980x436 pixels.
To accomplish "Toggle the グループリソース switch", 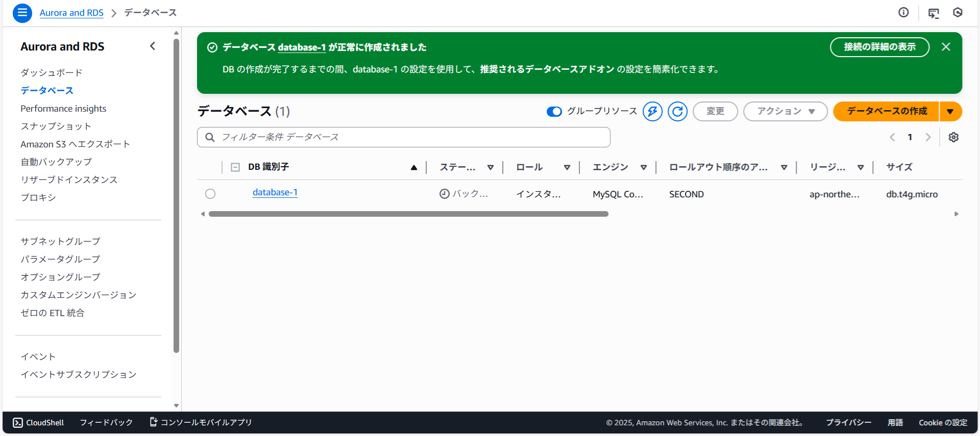I will click(554, 112).
